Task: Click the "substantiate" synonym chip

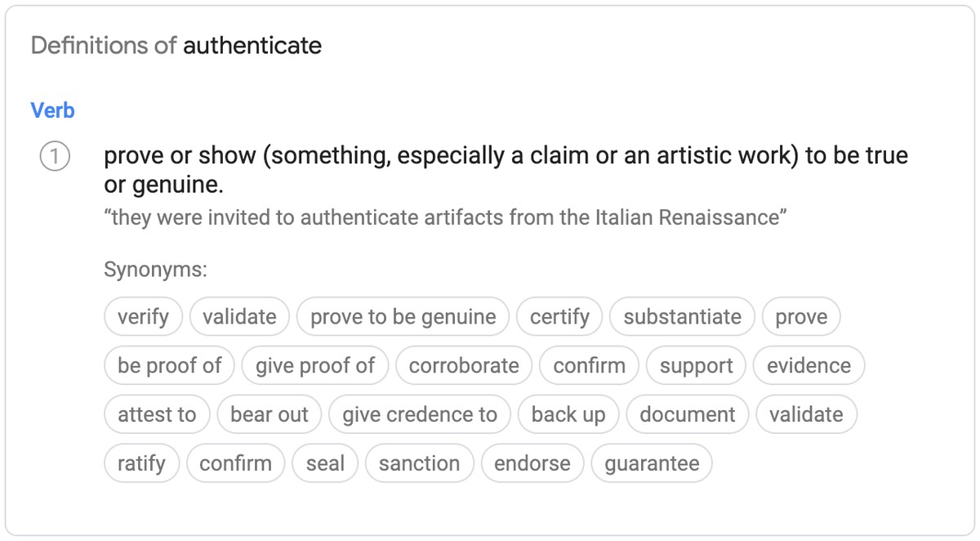Action: [682, 316]
